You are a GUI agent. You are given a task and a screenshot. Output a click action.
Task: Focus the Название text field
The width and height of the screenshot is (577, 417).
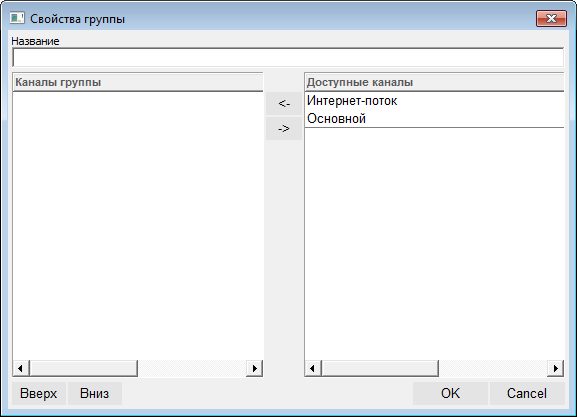tap(288, 57)
